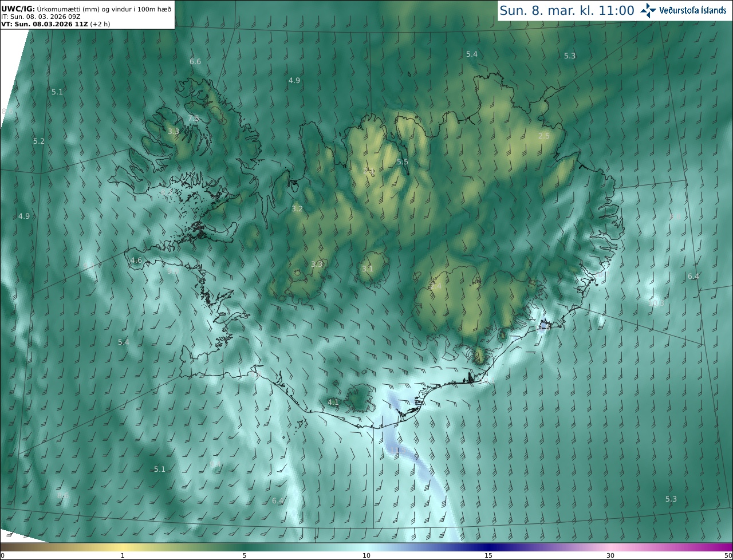Click the 4.1 value label on map
Viewport: 733px width, 560px height.
pyautogui.click(x=333, y=402)
